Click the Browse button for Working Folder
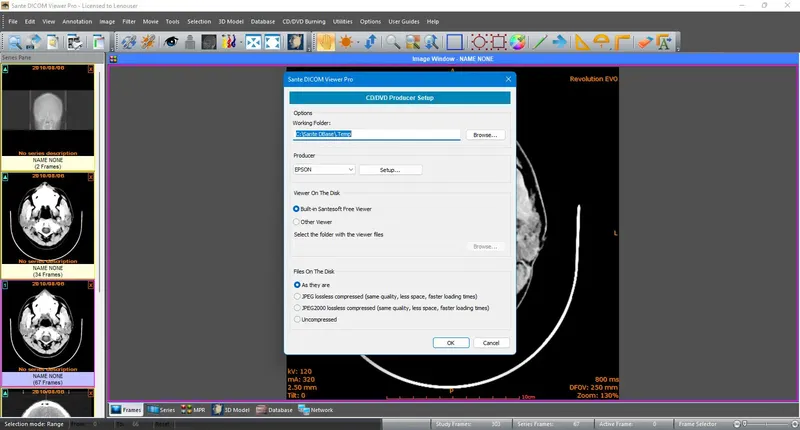The height and width of the screenshot is (430, 800). pyautogui.click(x=485, y=135)
